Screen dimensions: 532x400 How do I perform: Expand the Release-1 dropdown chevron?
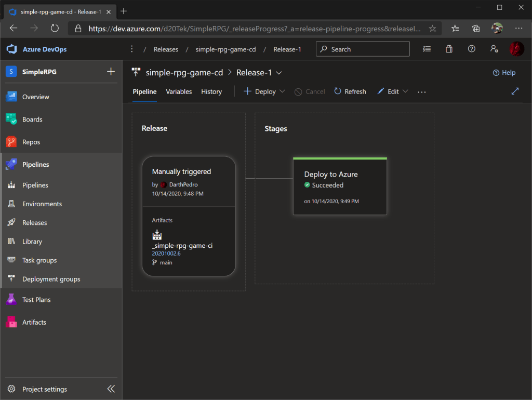(279, 73)
